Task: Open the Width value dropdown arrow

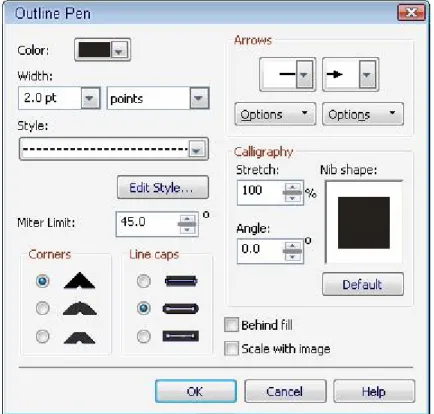Action: coord(90,98)
